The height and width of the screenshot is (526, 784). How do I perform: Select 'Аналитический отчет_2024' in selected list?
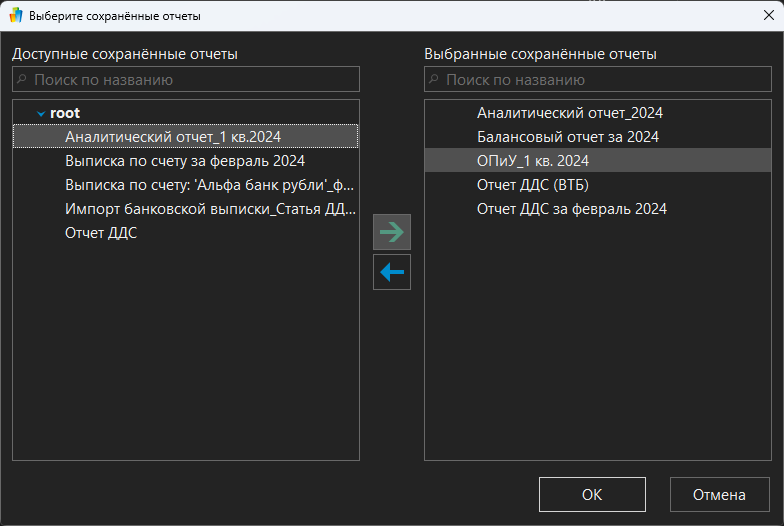click(569, 113)
